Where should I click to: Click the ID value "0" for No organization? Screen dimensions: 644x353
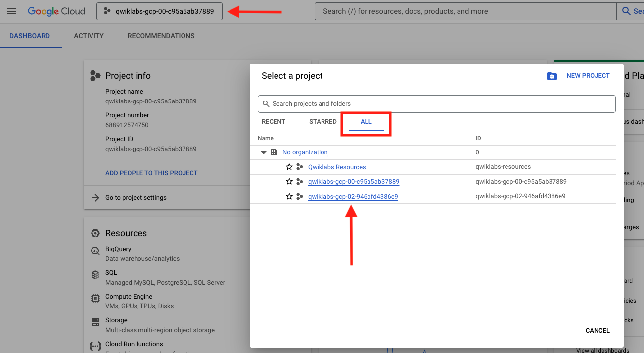pyautogui.click(x=477, y=152)
